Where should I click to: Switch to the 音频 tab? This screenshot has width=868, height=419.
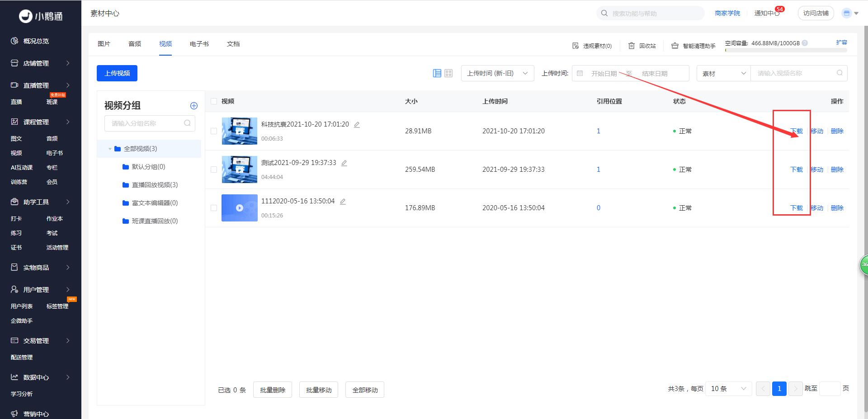tap(135, 44)
